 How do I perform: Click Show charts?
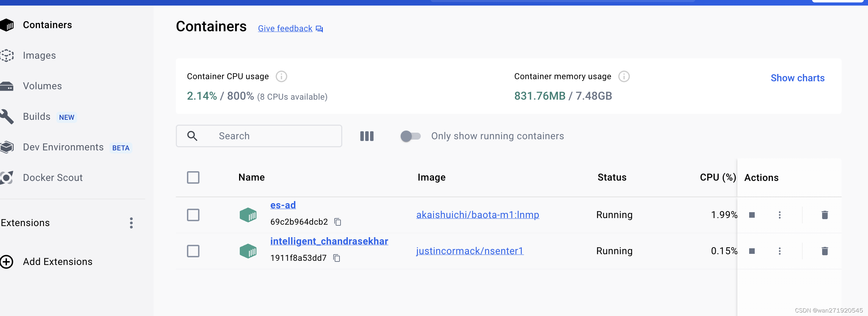(x=797, y=78)
